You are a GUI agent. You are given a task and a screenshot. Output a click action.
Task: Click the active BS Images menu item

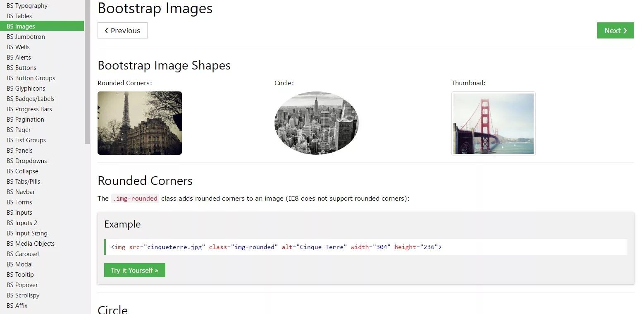(21, 26)
